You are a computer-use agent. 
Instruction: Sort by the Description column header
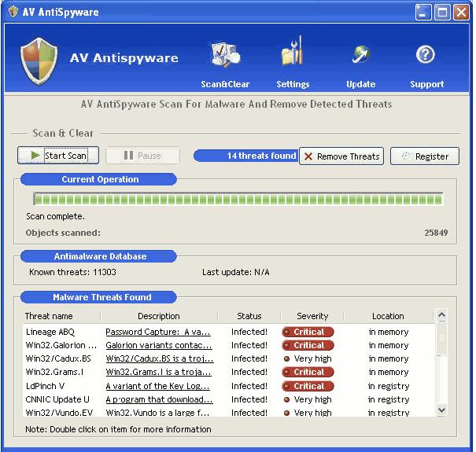[159, 316]
